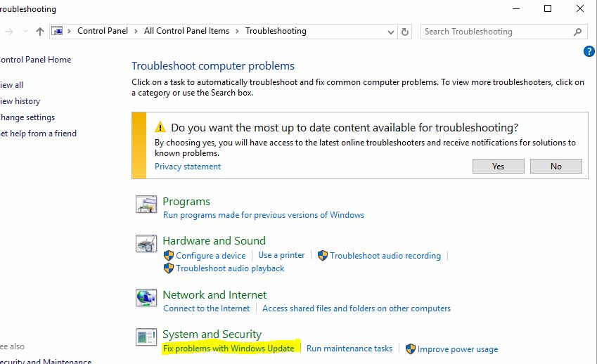
Task: Select the Troubleshooting breadcrumb
Action: [276, 31]
